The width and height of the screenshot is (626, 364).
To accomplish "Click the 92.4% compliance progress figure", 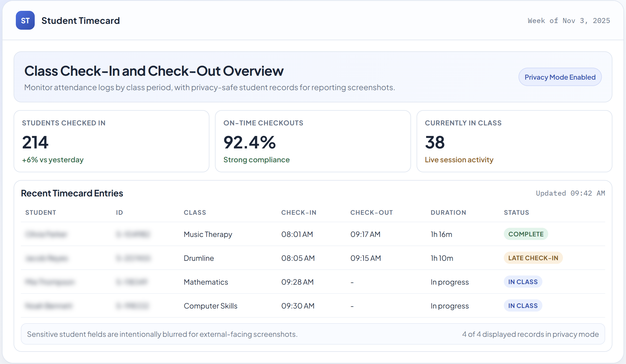I will tap(249, 142).
